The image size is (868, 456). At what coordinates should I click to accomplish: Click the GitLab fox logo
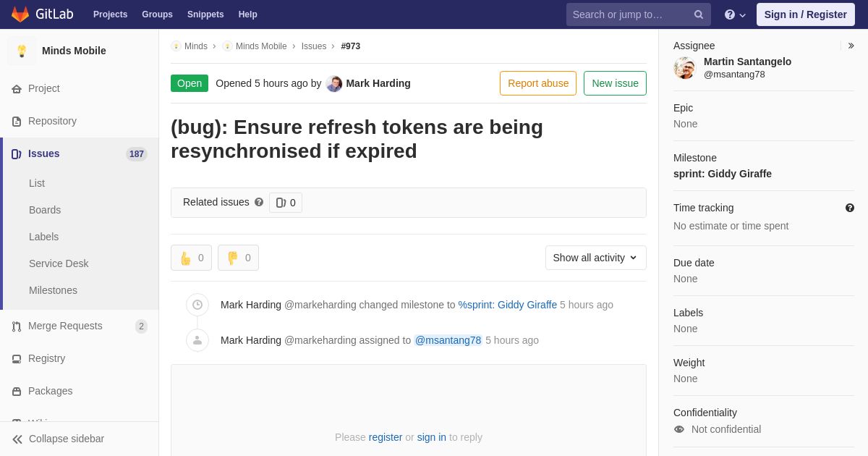[x=20, y=14]
